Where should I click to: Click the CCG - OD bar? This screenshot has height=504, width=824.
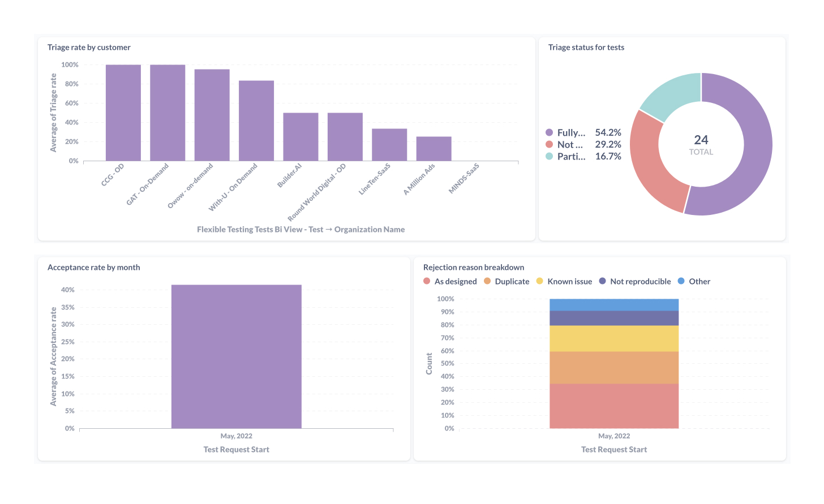coord(123,113)
